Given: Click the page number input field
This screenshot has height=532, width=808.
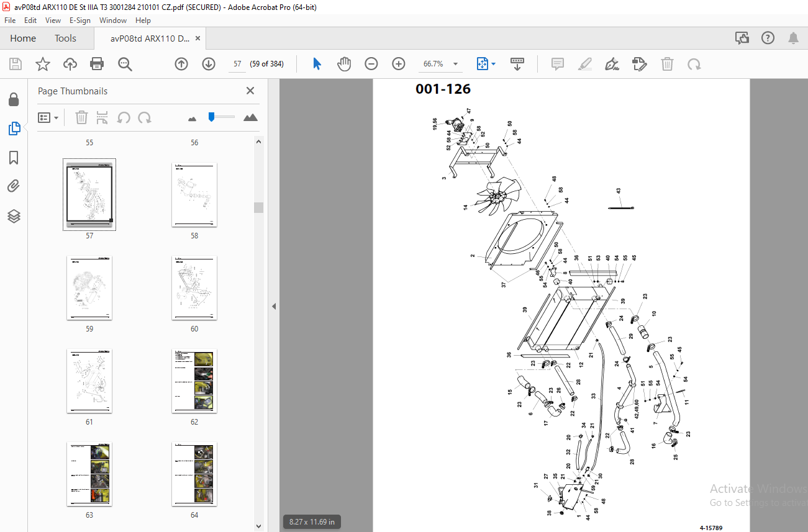Looking at the screenshot, I should (237, 64).
